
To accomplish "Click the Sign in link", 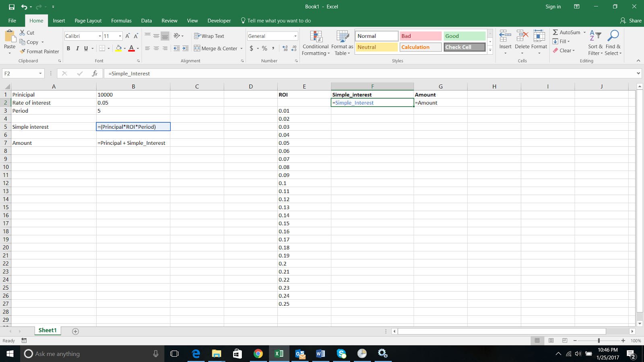I will 553,6.
